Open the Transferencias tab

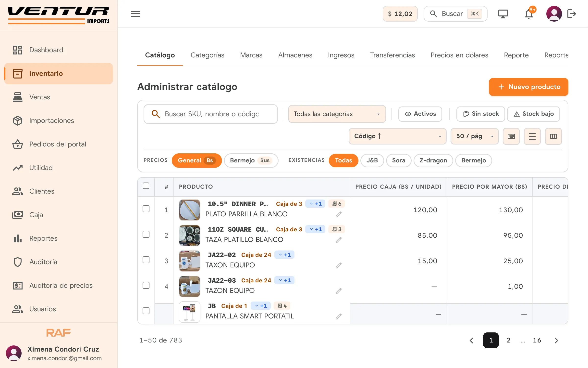[x=392, y=55]
